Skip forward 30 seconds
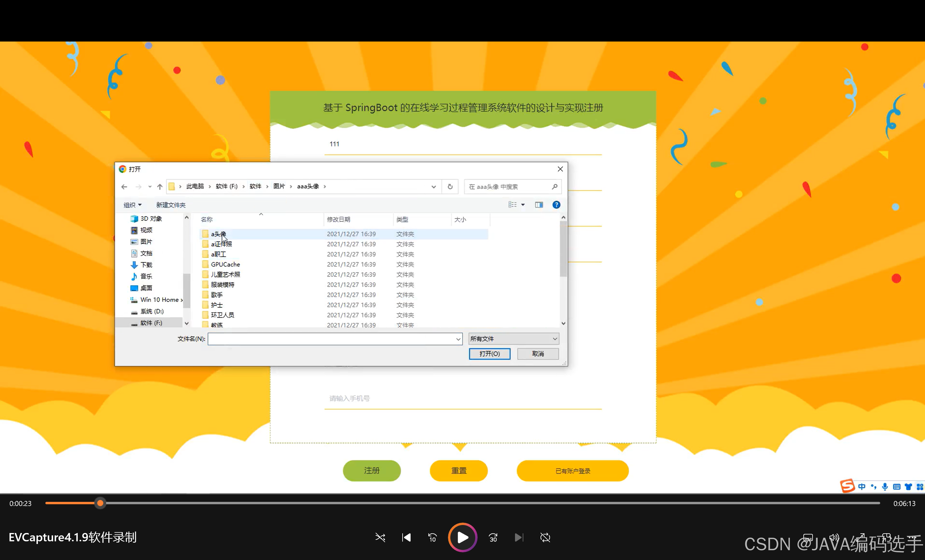 click(493, 537)
